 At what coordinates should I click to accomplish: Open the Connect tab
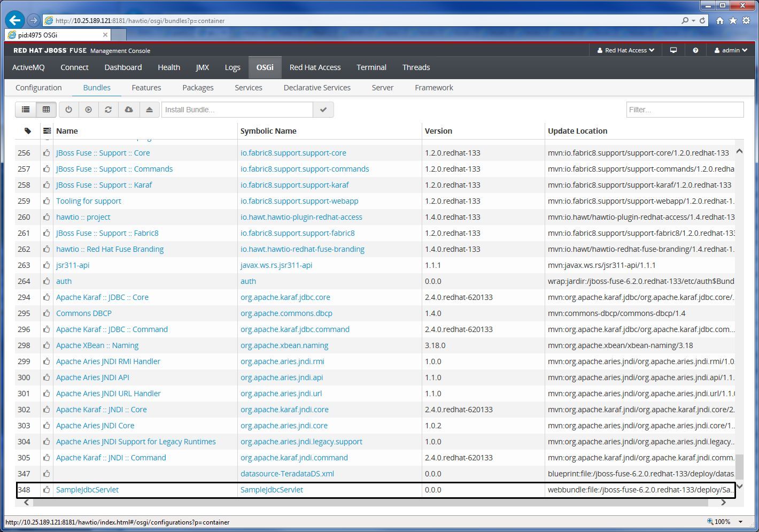point(74,67)
